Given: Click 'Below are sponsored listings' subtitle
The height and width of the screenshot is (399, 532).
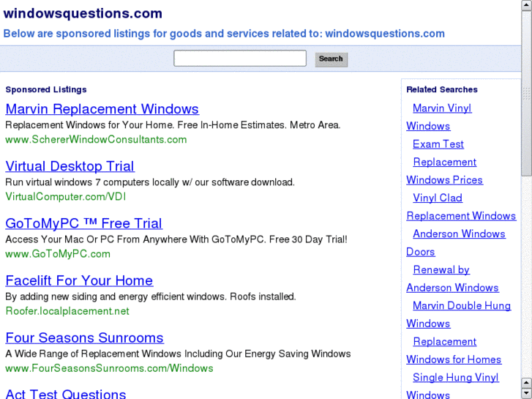Looking at the screenshot, I should (x=224, y=34).
